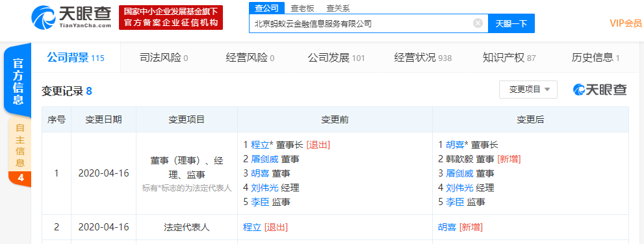Click the 天眼查 watermark logo beside 变更项目
The height and width of the screenshot is (244, 644).
[x=600, y=90]
